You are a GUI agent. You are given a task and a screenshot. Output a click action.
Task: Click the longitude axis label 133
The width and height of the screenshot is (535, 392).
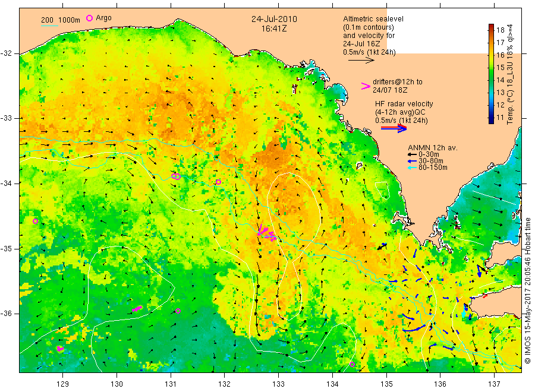click(278, 384)
